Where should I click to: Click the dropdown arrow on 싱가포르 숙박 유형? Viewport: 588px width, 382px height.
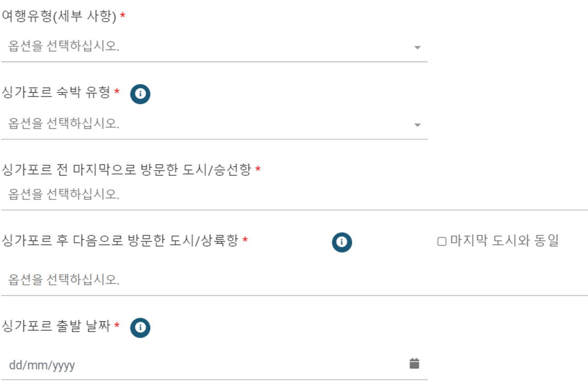[x=417, y=125]
